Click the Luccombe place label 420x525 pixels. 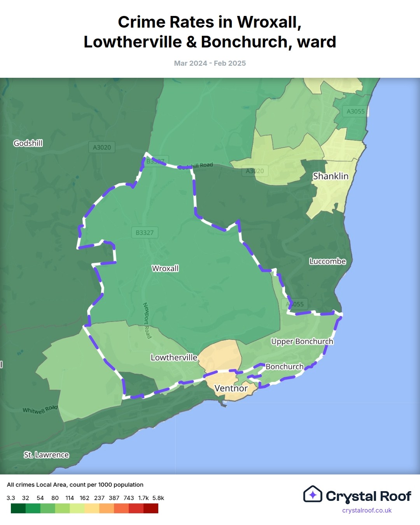click(x=327, y=261)
